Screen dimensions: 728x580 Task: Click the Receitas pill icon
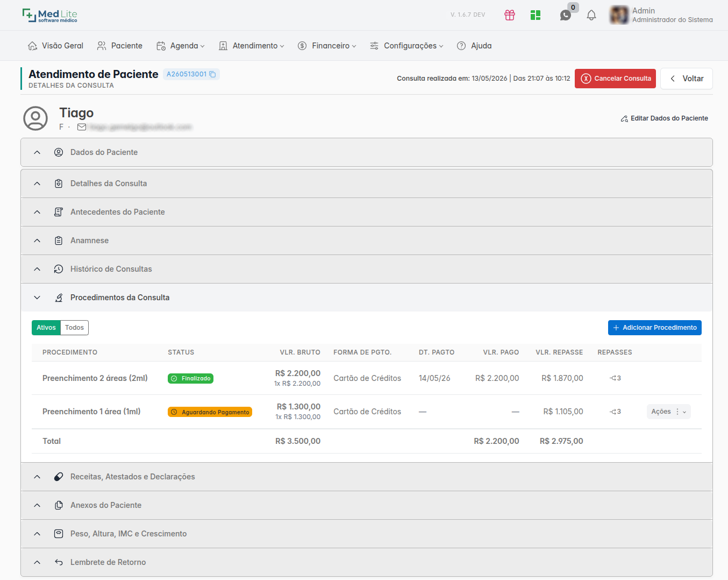point(59,477)
